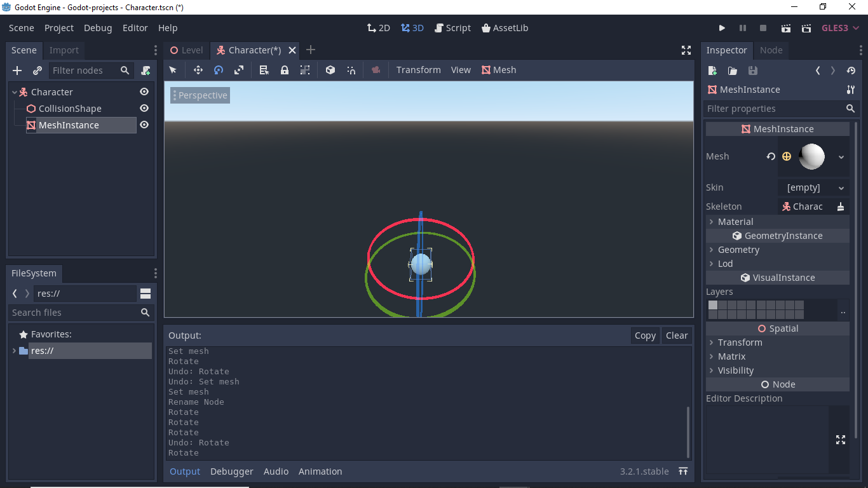Hide the MeshInstance node in the scene tree

click(x=144, y=125)
